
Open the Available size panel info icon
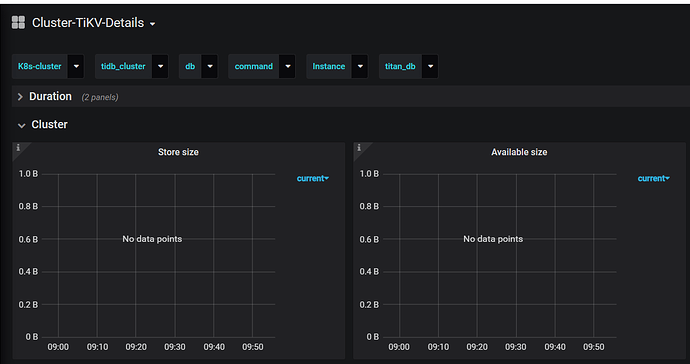coord(359,147)
